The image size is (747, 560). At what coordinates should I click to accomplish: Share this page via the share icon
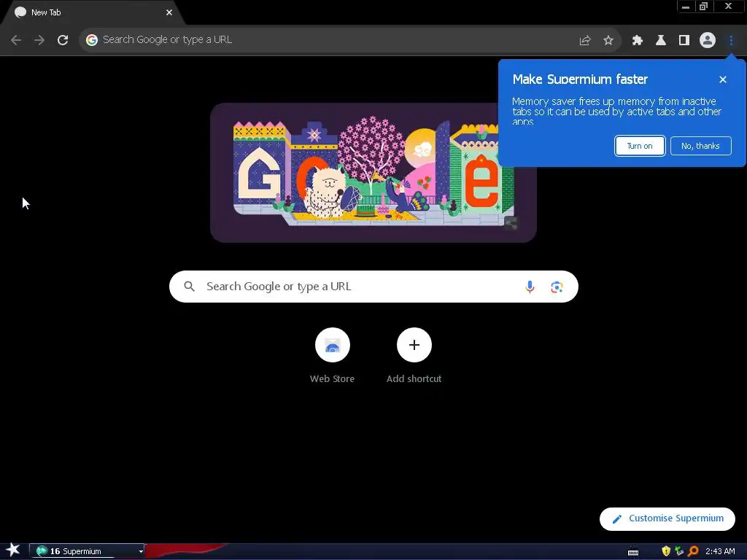[x=584, y=41]
